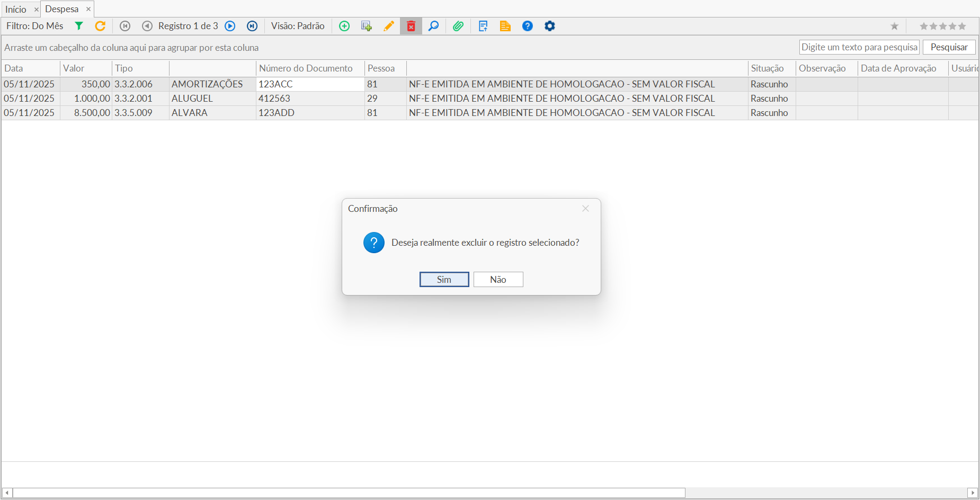Screen dimensions: 980x500
Task: Click the red delete trash icon
Action: (x=411, y=26)
